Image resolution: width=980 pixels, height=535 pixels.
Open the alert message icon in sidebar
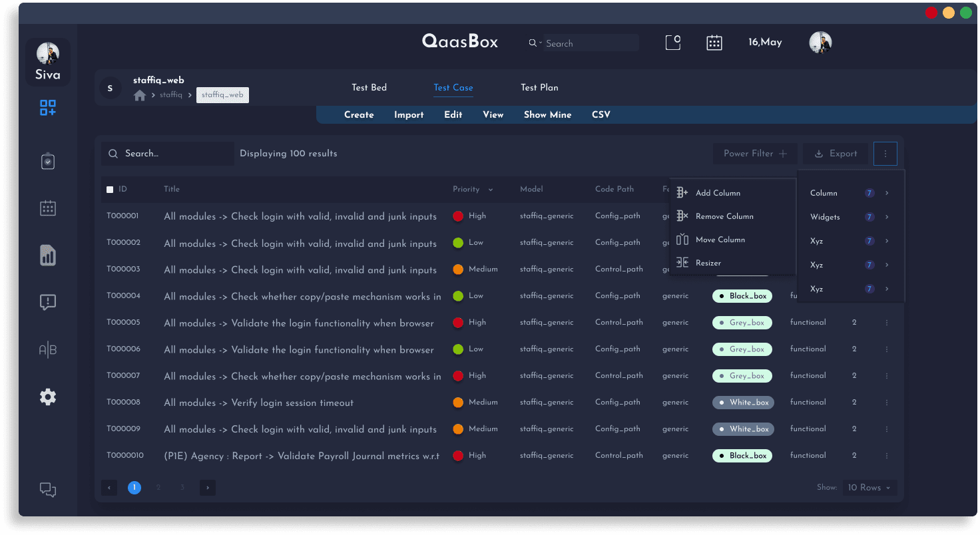coord(48,303)
